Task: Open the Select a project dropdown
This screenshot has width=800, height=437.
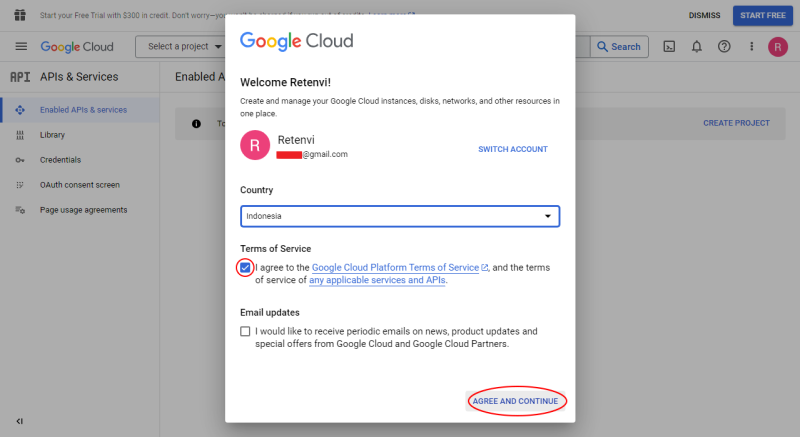Action: coord(184,46)
